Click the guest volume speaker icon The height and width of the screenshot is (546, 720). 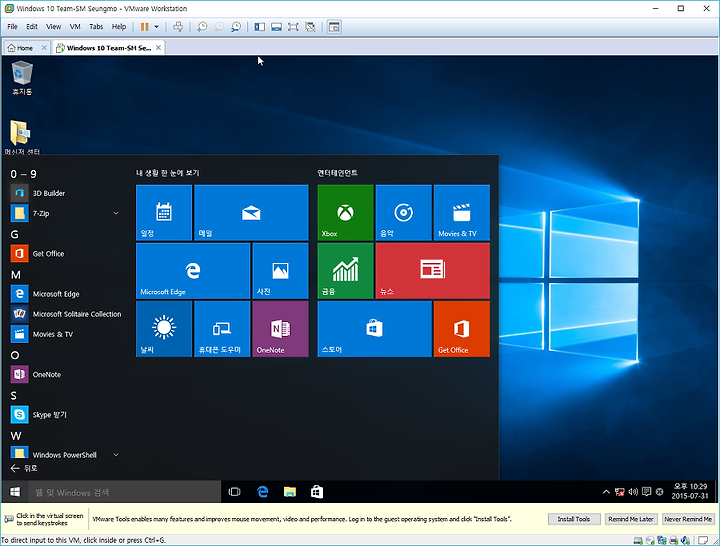(x=633, y=492)
